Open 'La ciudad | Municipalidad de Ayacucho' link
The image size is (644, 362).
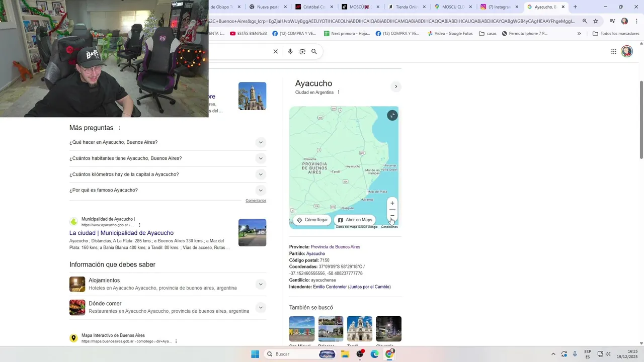(x=121, y=233)
